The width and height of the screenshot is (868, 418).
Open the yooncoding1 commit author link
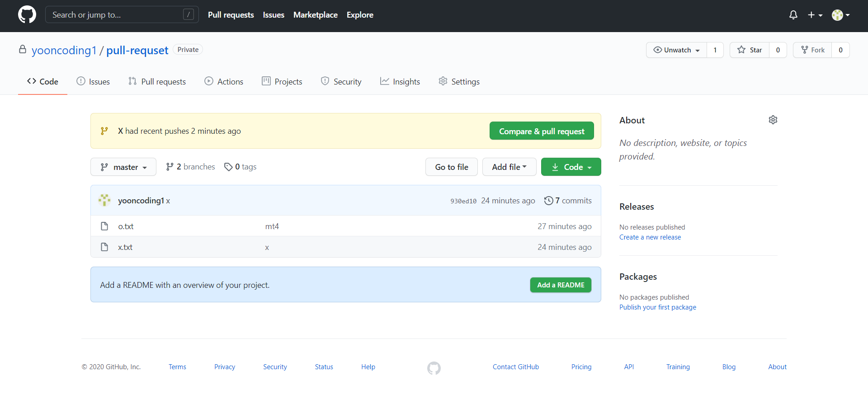pos(141,200)
